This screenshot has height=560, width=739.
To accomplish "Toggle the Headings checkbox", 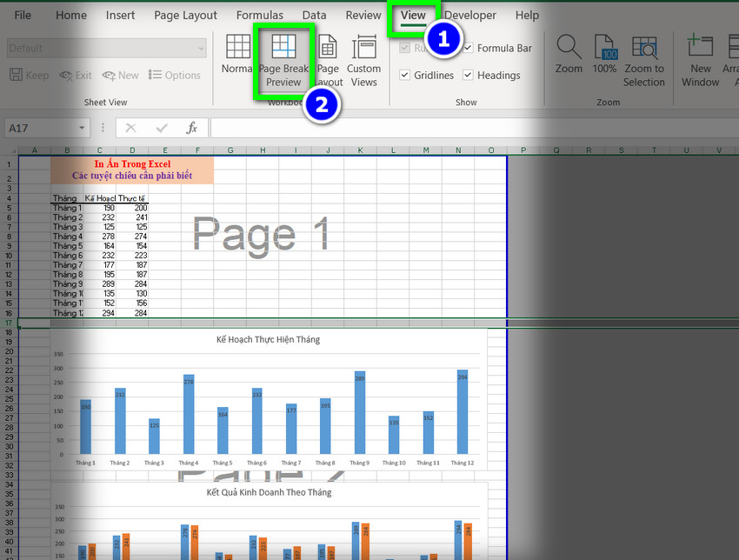I will (469, 76).
